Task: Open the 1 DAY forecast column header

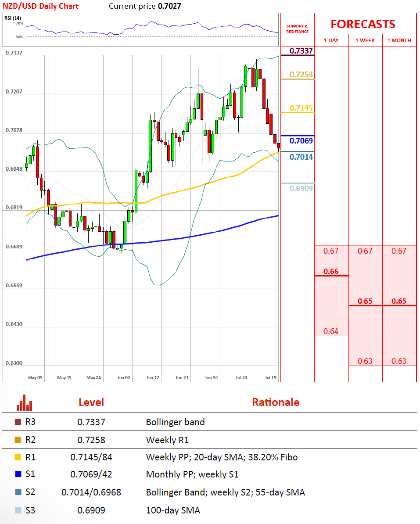Action: click(x=331, y=40)
